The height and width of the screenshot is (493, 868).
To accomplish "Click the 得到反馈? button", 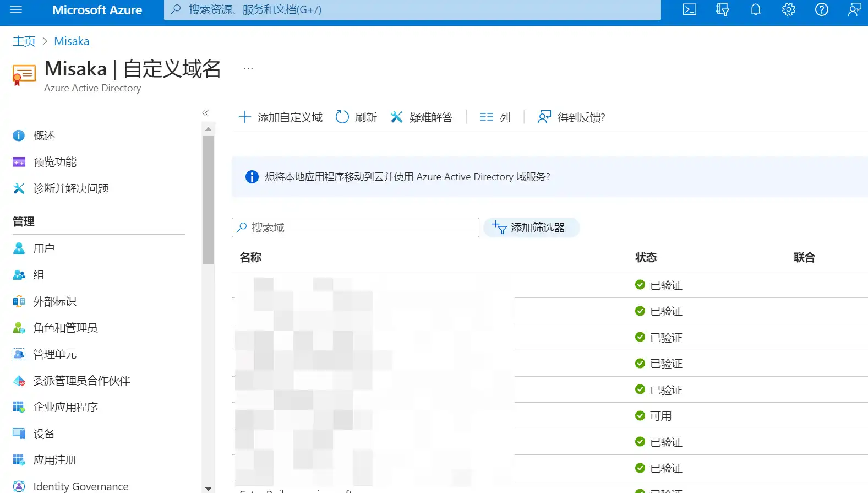I will tap(571, 117).
